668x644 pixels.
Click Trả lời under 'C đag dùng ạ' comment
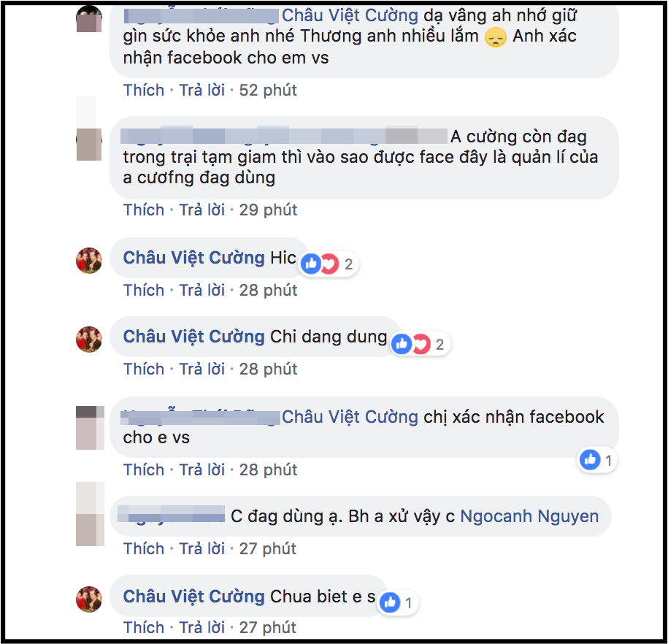coord(201,548)
